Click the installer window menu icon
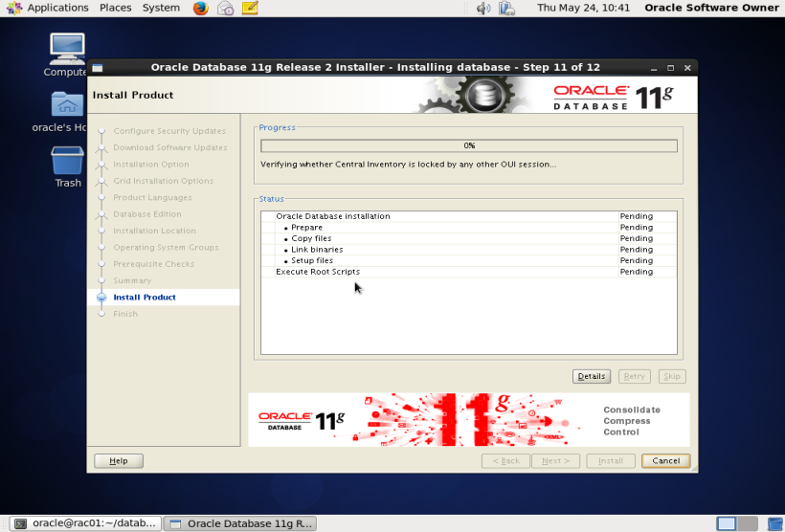This screenshot has width=785, height=532. click(98, 68)
